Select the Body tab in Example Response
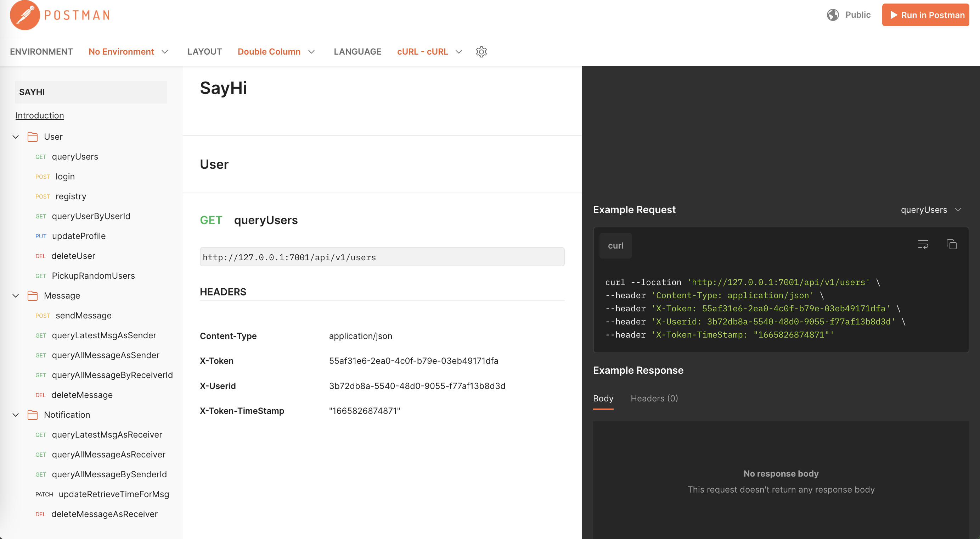 click(x=603, y=398)
